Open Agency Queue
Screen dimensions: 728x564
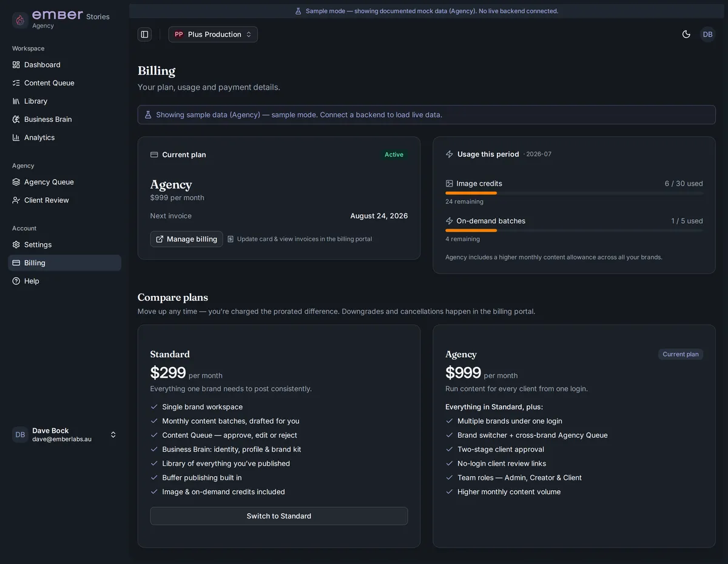point(64,182)
